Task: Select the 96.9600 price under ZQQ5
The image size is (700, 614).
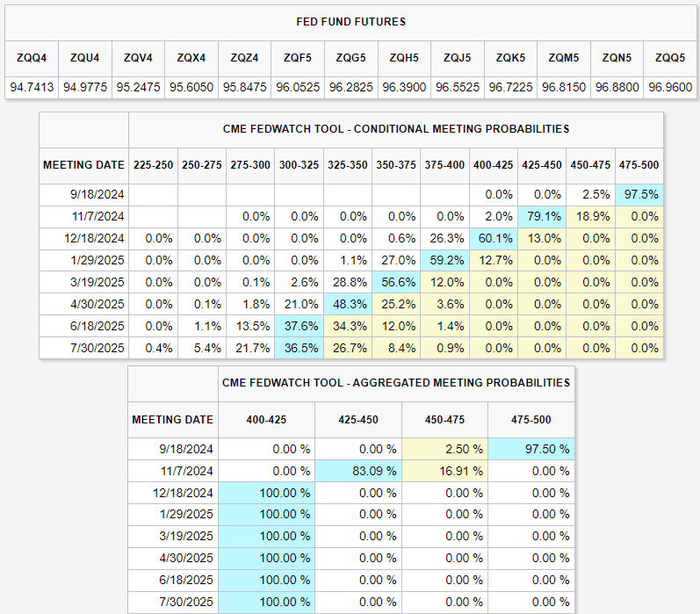Action: [x=670, y=88]
